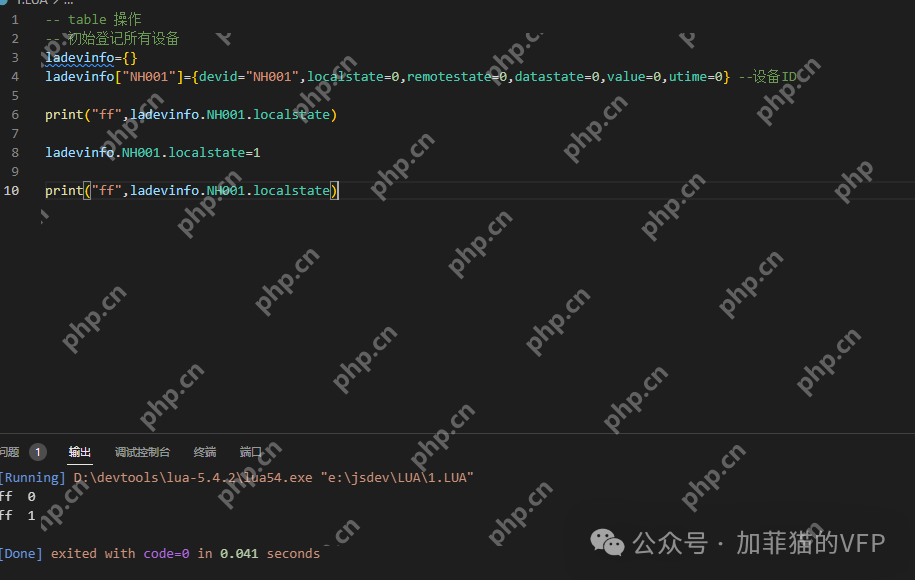Click localstate=1 assignment on line 8

pyautogui.click(x=215, y=152)
